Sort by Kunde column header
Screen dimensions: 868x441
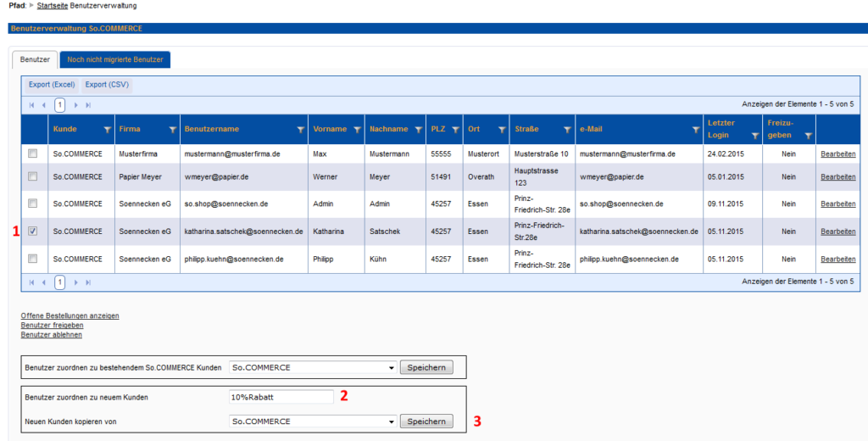(64, 129)
